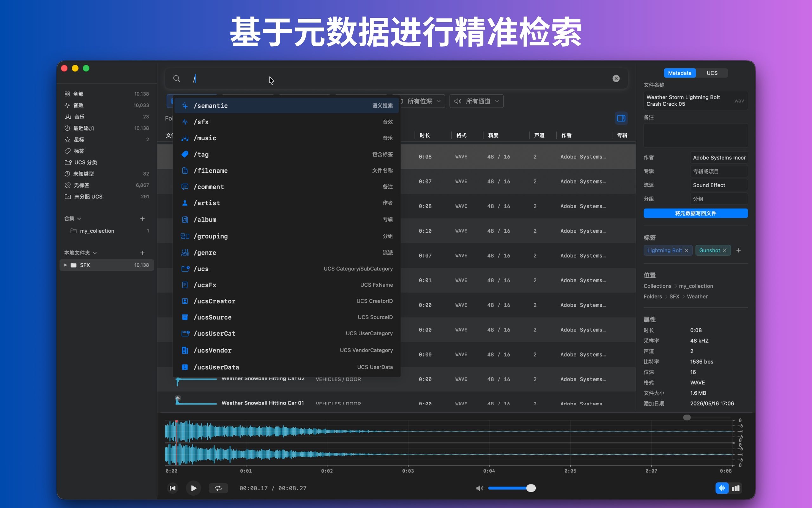This screenshot has width=812, height=508.
Task: Add a new collection with plus
Action: [x=142, y=219]
